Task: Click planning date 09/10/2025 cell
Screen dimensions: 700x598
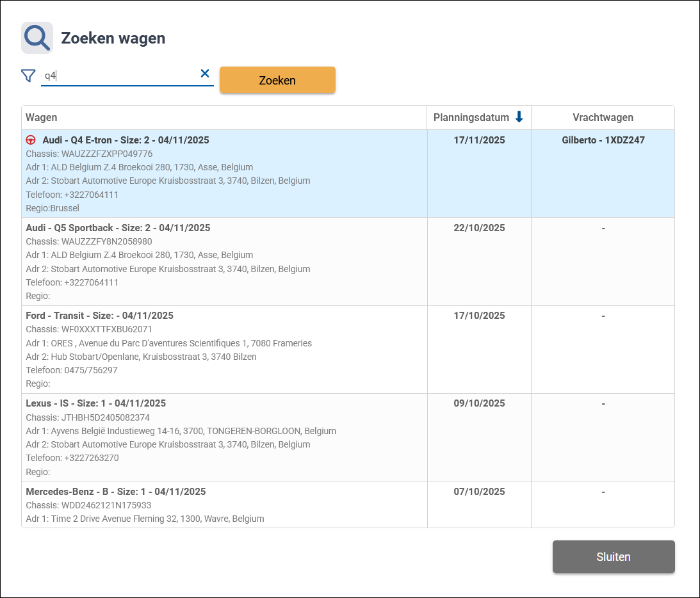Action: [479, 403]
